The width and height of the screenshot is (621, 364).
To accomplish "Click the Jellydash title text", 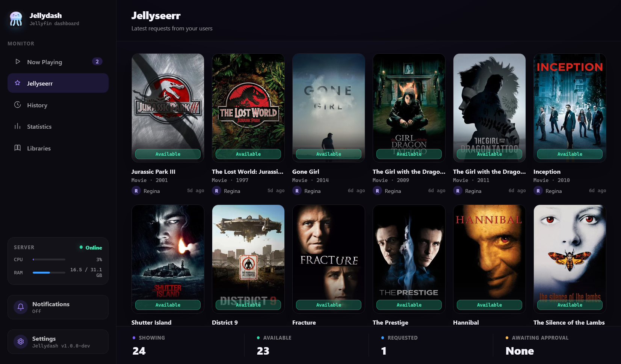I will tap(45, 15).
